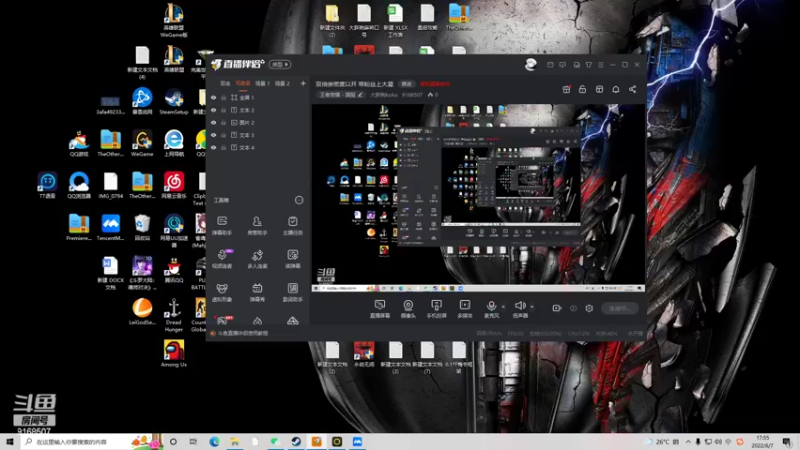This screenshot has width=800, height=450.
Task: Edit the stream category pill with the pencil
Action: coord(340,95)
